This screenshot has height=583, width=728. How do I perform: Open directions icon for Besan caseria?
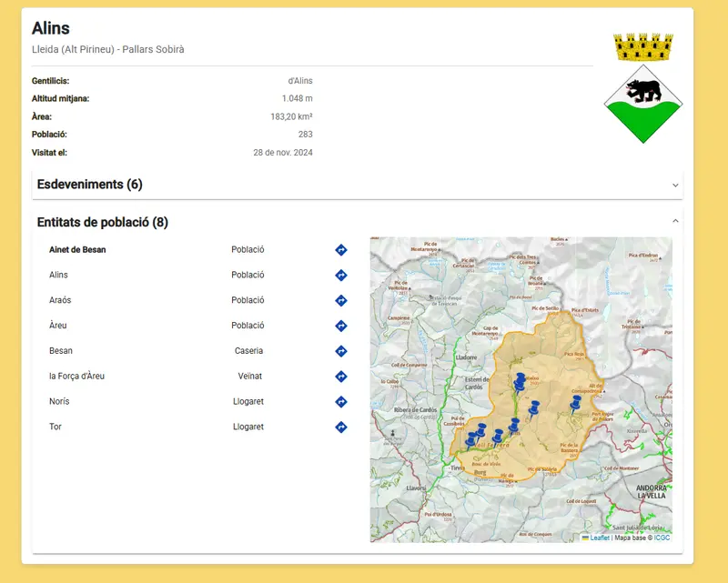(x=340, y=351)
